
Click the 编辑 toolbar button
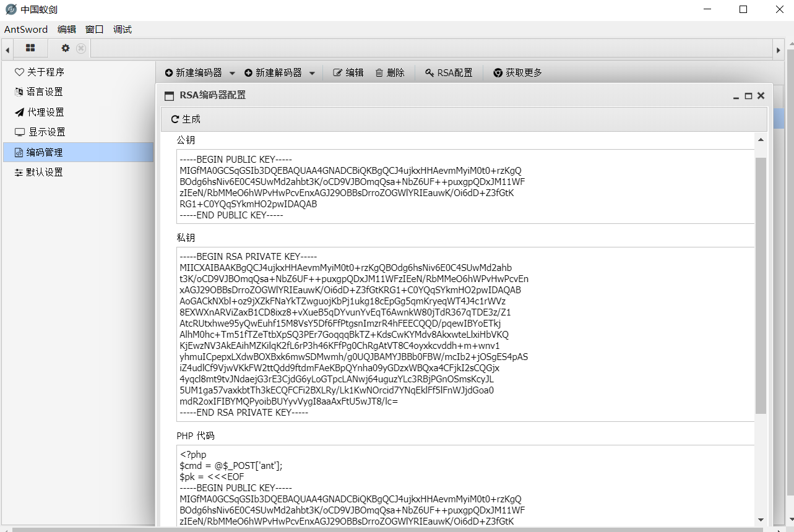click(348, 73)
